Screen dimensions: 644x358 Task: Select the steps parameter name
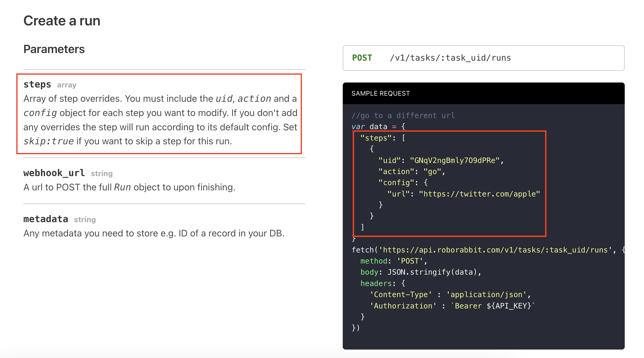click(x=37, y=85)
